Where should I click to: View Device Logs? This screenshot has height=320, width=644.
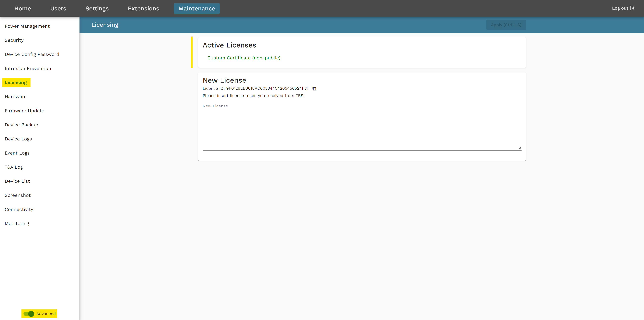pos(18,139)
